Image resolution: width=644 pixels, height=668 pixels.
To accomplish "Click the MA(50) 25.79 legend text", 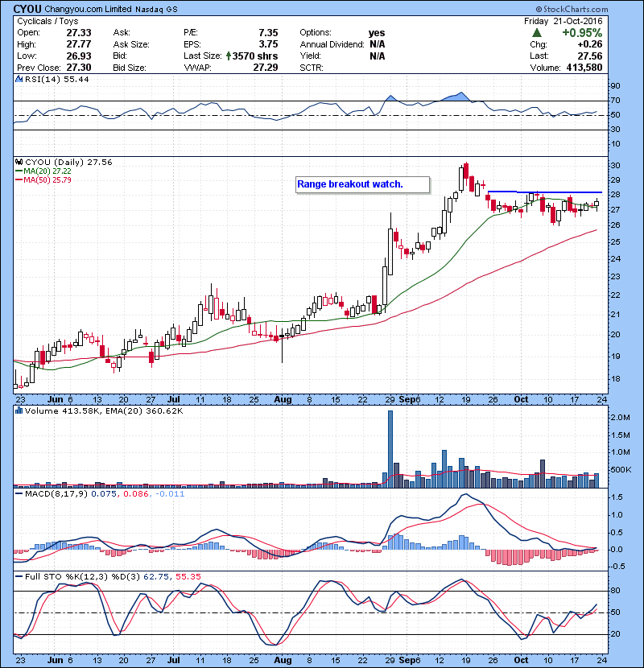I will point(47,180).
